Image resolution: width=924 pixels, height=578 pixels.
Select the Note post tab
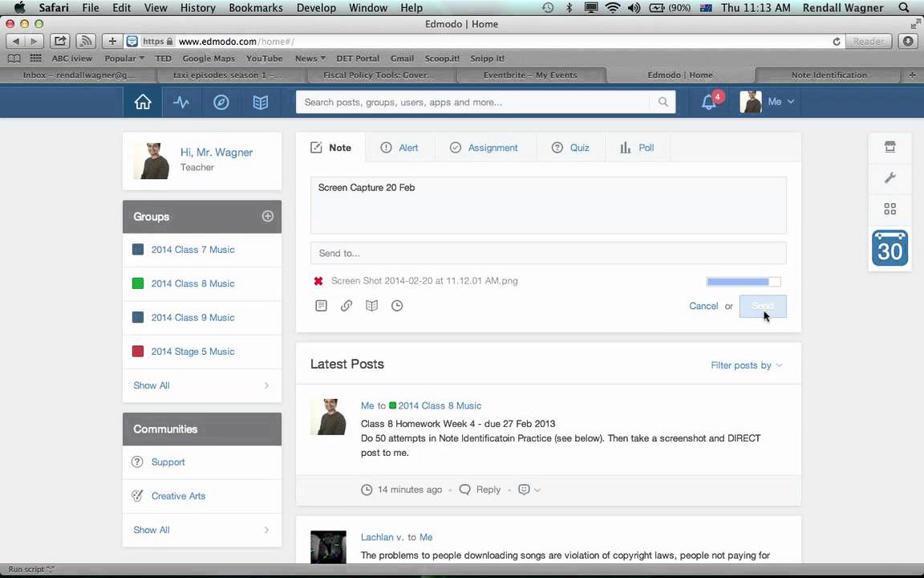click(330, 148)
